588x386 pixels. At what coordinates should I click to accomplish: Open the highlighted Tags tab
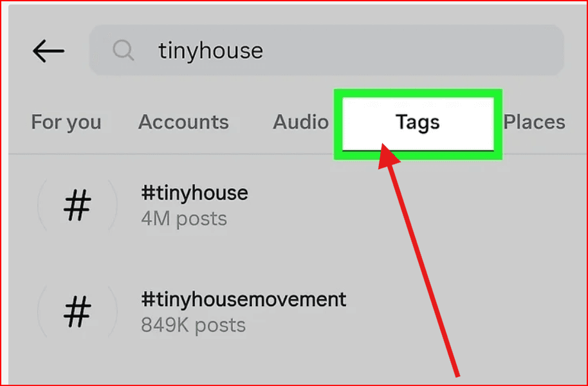click(x=418, y=122)
